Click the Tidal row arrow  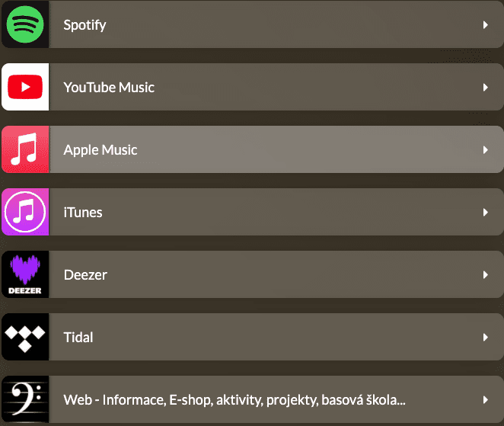(x=485, y=338)
